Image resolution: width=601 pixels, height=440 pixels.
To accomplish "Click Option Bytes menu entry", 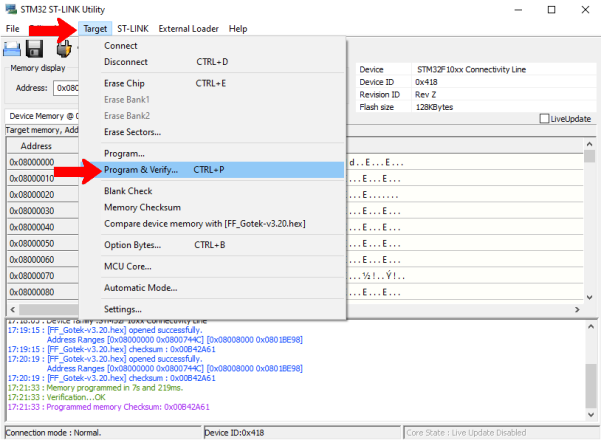I will [132, 245].
